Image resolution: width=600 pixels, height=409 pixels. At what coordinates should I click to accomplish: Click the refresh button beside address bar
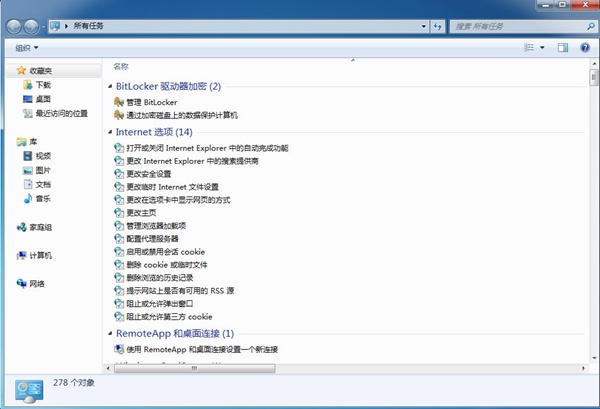point(437,26)
